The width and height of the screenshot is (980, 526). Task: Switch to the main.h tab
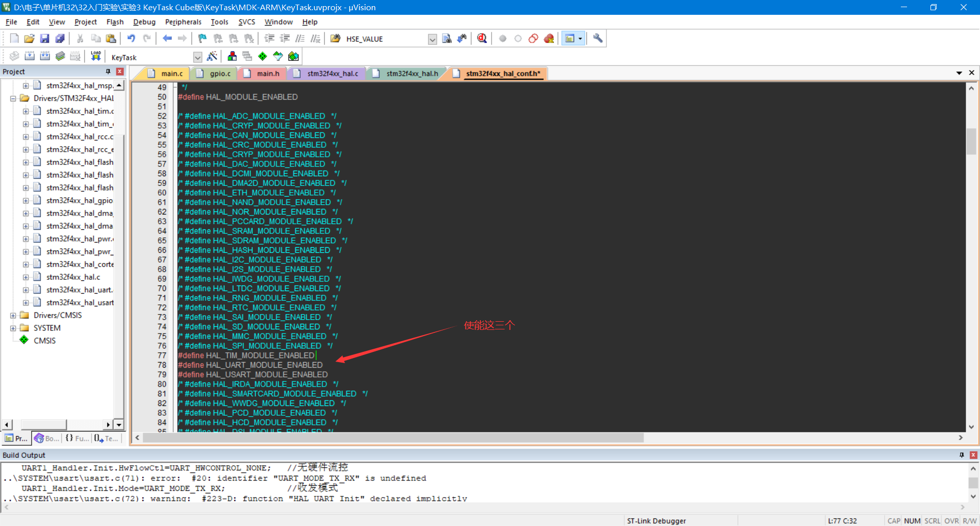point(262,74)
